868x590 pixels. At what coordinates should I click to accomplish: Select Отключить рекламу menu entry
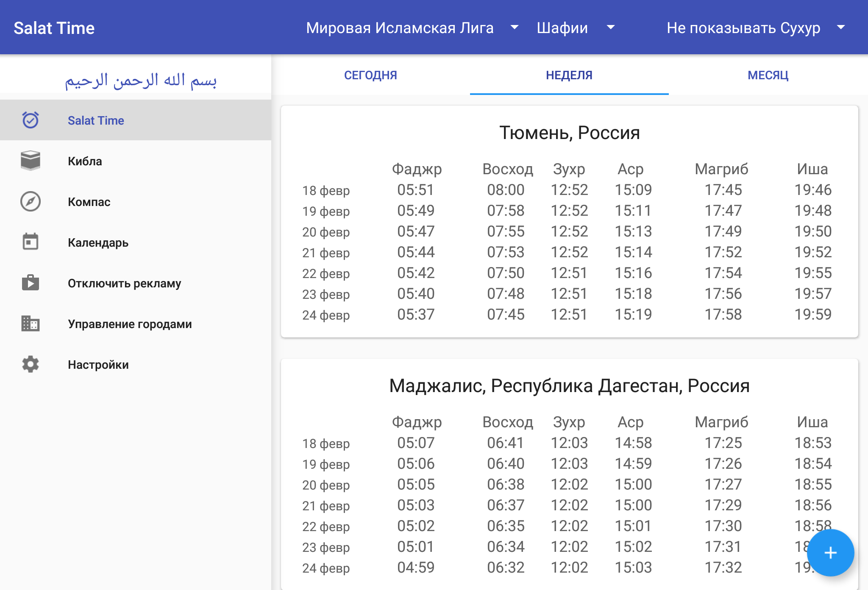click(124, 283)
